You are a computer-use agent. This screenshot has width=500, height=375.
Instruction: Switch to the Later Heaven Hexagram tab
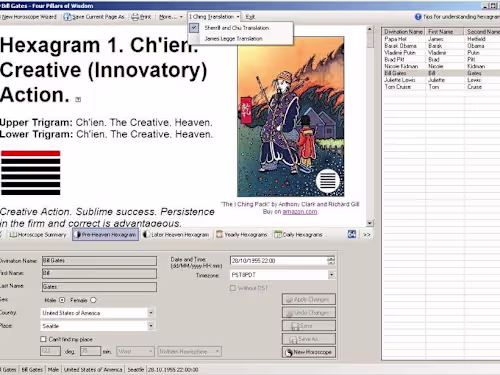176,235
